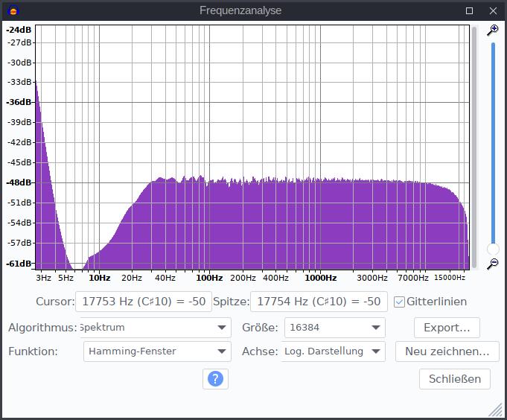
Task: Click the Export... button
Action: pos(447,328)
